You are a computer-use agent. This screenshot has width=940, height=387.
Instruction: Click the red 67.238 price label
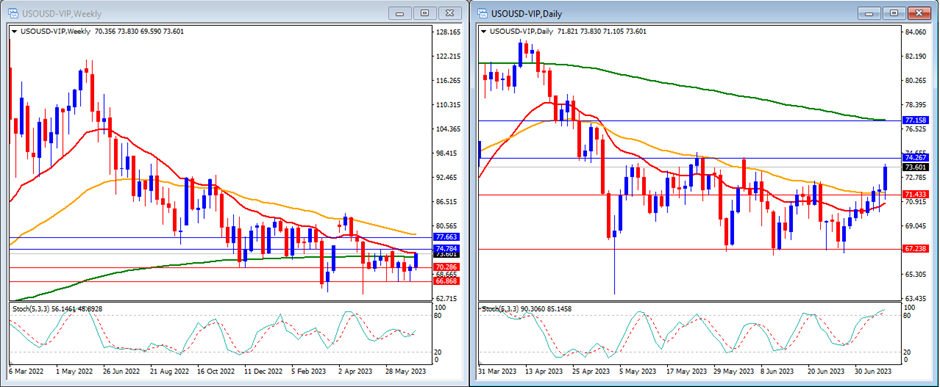coord(915,249)
